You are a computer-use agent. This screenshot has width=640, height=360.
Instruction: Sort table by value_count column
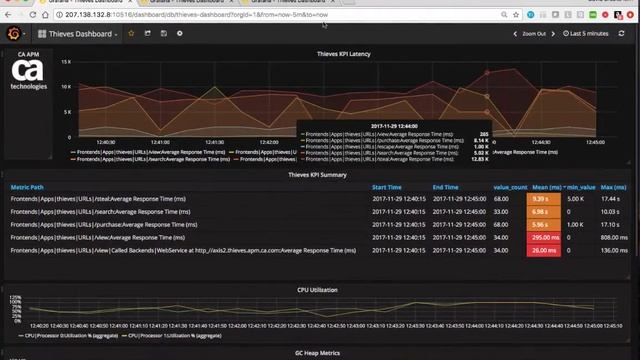510,187
